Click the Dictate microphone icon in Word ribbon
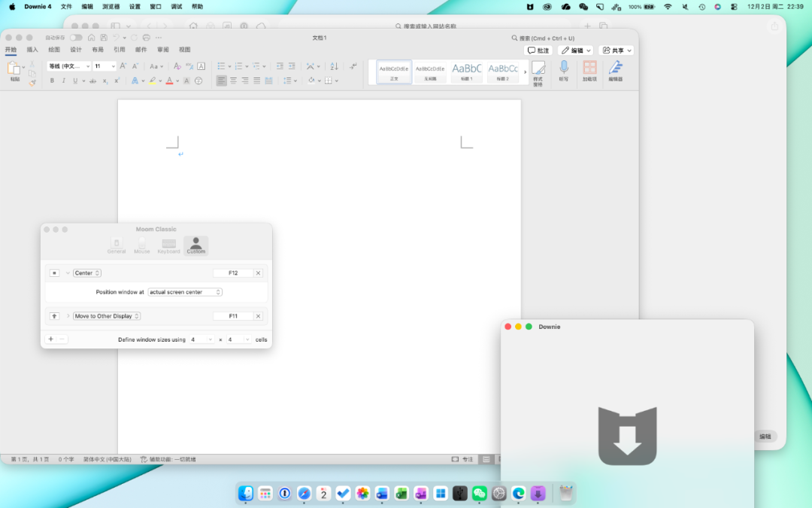The width and height of the screenshot is (812, 508). (563, 68)
